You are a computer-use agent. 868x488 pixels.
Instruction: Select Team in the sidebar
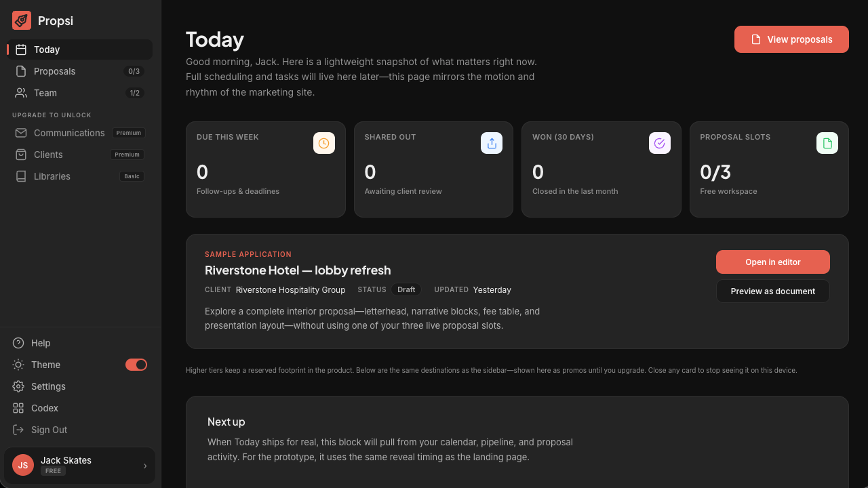point(79,93)
